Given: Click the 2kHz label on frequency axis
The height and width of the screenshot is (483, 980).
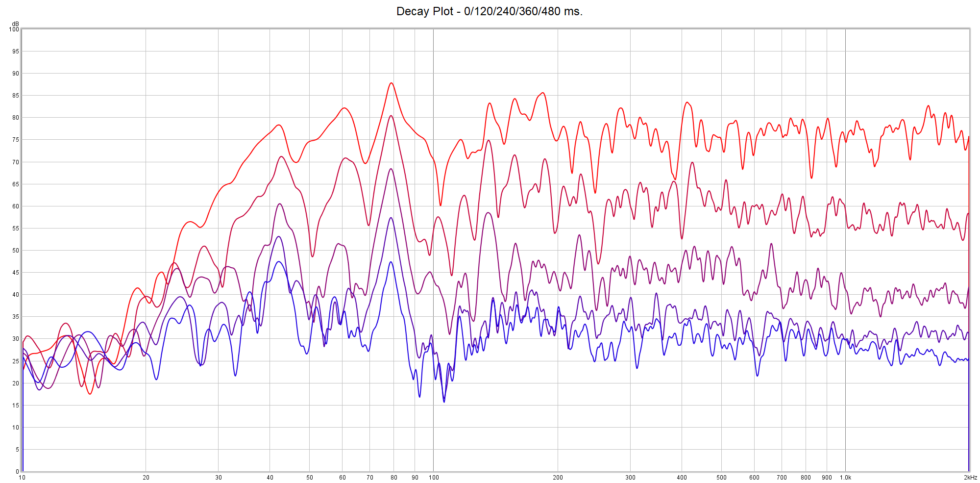Looking at the screenshot, I should click(970, 478).
